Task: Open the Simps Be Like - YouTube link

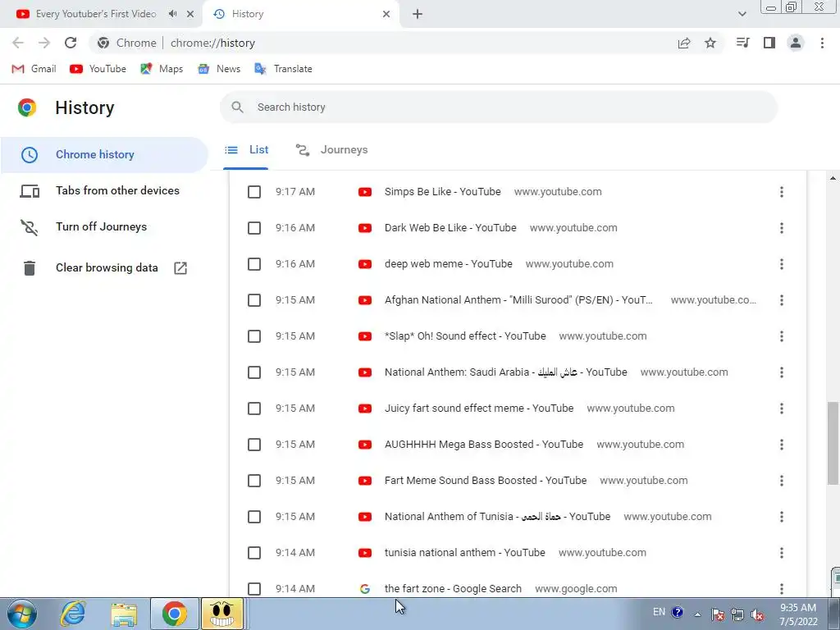Action: coord(442,192)
